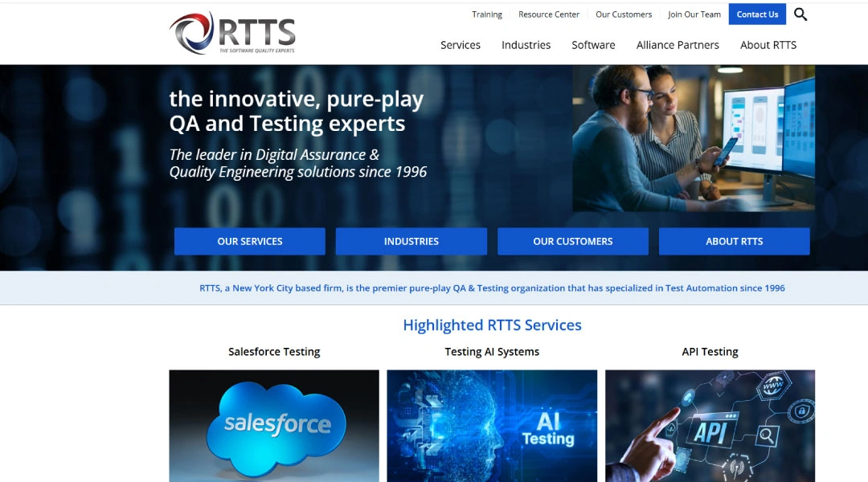Click the Contact Us button
868x482 pixels.
757,14
